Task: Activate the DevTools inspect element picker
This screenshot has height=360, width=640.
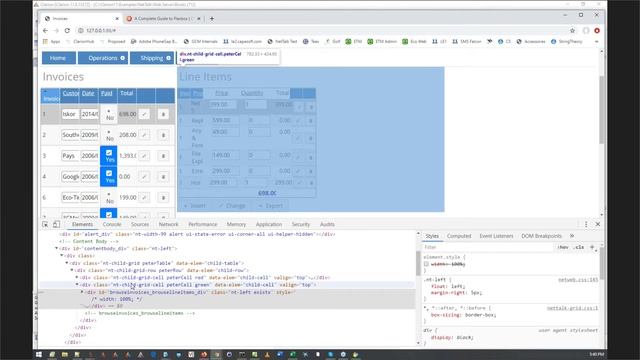Action: click(x=45, y=224)
